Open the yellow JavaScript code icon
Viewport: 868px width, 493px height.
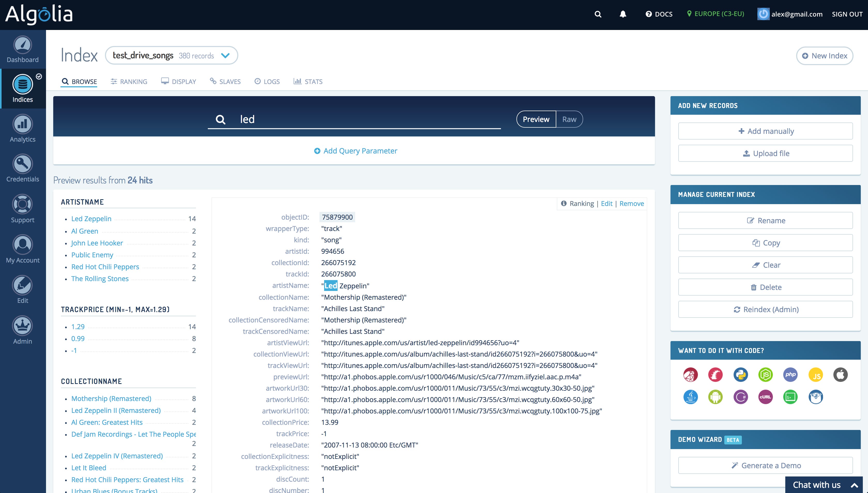816,375
